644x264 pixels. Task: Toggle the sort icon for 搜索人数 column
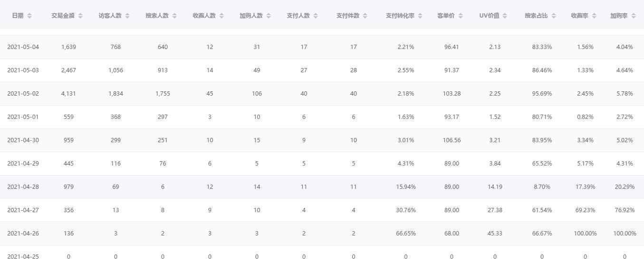pyautogui.click(x=174, y=16)
